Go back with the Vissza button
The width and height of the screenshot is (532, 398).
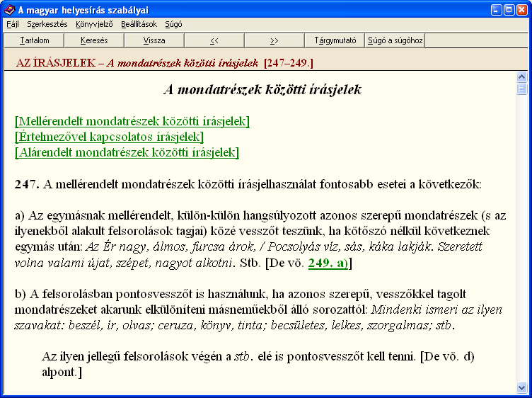tap(154, 40)
